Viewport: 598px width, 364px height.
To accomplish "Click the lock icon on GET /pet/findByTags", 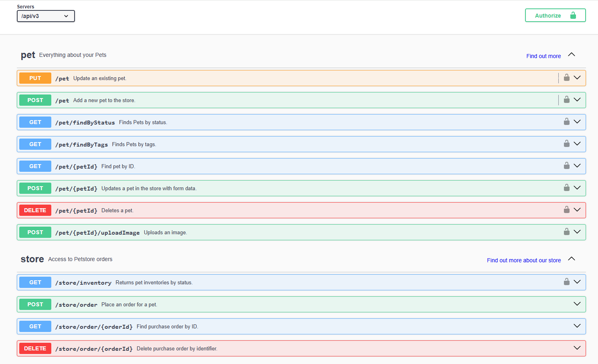I will click(x=566, y=143).
